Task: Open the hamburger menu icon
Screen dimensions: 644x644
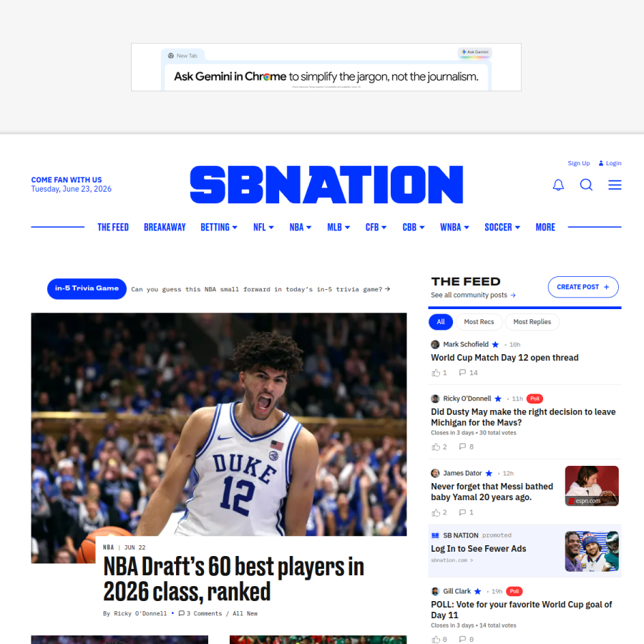Action: [x=615, y=185]
